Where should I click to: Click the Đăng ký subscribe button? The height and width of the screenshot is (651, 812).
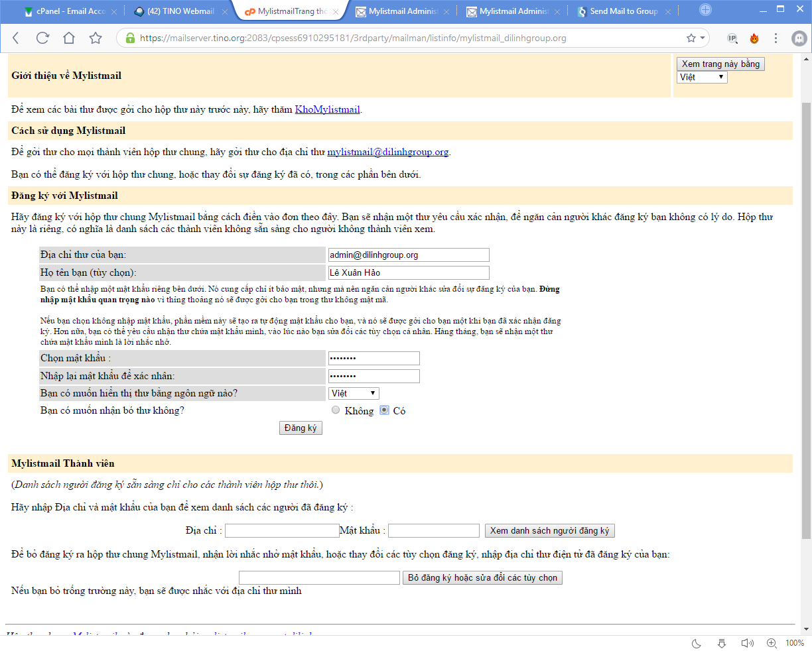301,428
